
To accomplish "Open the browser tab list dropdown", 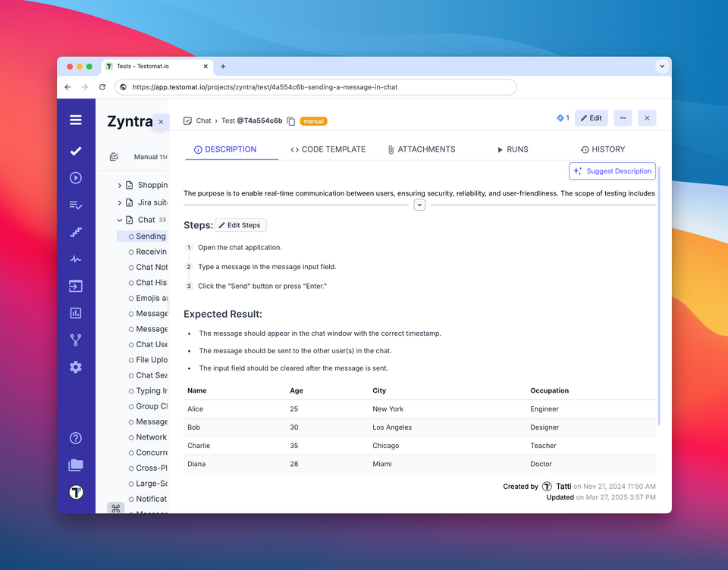I will [661, 67].
